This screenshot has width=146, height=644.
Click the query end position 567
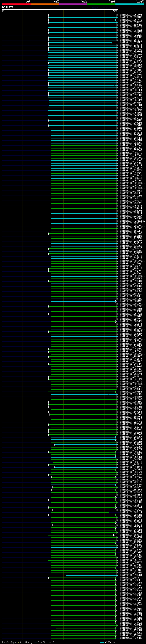(115, 11)
